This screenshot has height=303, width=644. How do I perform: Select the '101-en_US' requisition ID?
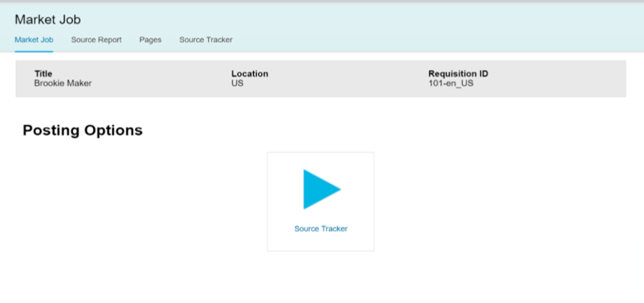click(x=451, y=84)
